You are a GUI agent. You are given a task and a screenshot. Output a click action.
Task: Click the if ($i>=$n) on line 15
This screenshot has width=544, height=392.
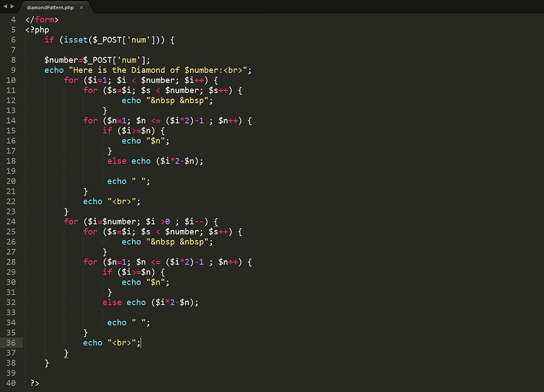[133, 131]
